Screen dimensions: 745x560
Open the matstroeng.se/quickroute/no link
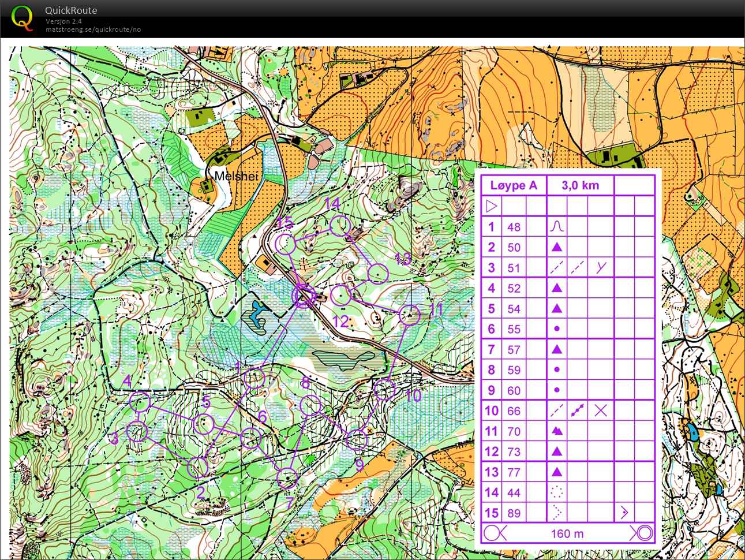93,29
